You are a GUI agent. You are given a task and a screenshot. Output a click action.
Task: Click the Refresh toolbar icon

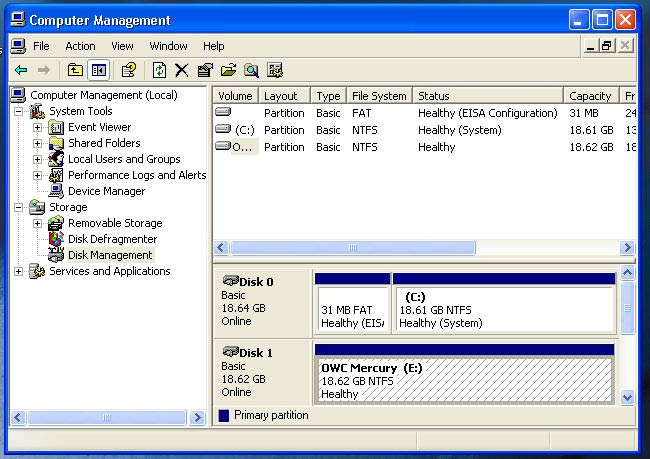(x=160, y=70)
